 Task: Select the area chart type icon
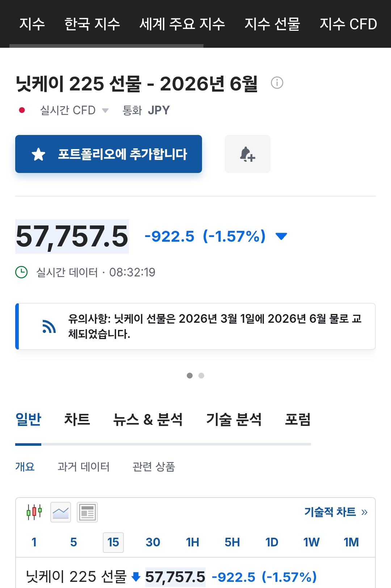click(60, 512)
